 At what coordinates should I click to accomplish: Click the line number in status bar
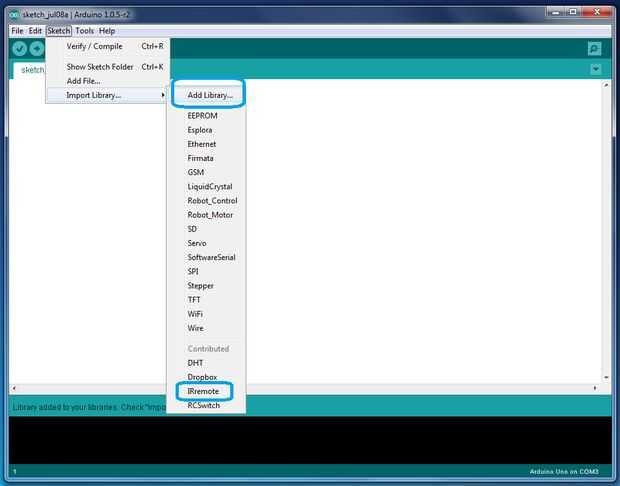[15, 471]
